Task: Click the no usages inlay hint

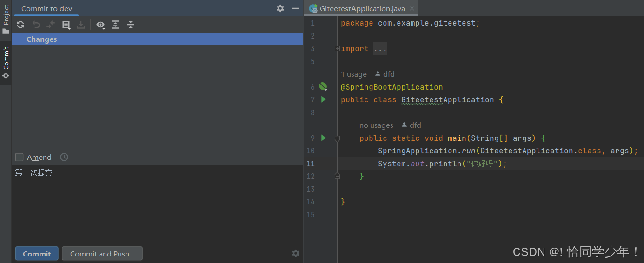Action: click(376, 125)
